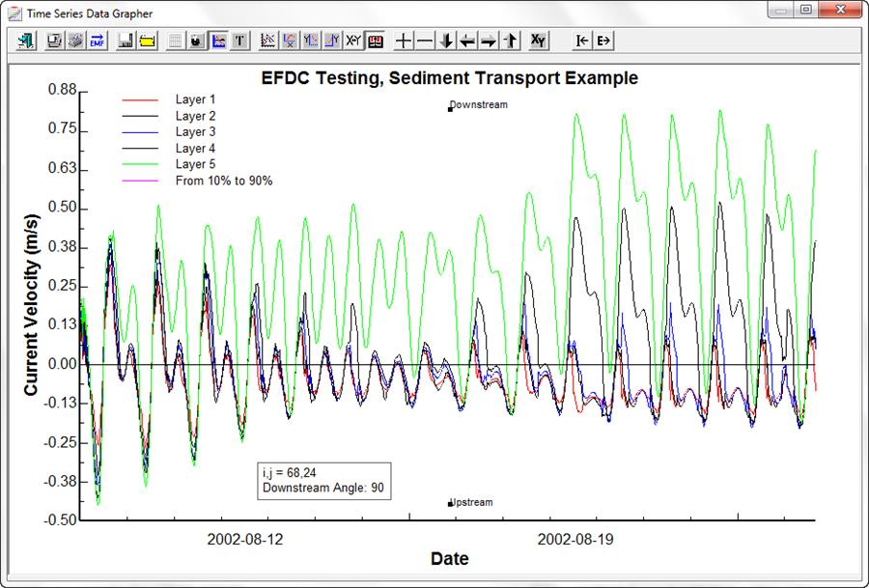The image size is (869, 588).
Task: Click the yellow open folder icon
Action: [147, 41]
